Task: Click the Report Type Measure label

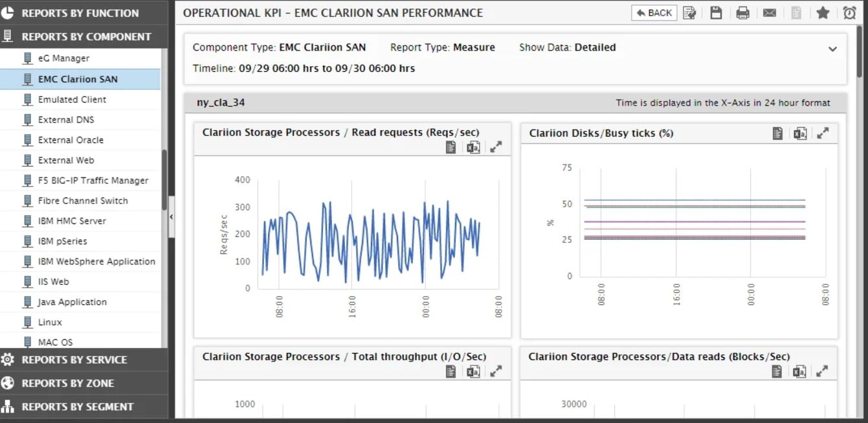Action: pos(443,47)
